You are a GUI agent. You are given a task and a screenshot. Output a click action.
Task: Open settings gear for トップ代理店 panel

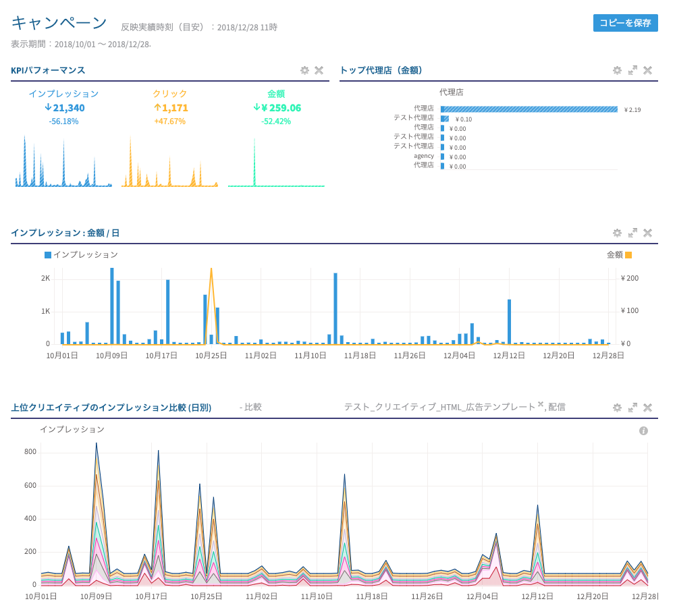tap(617, 70)
